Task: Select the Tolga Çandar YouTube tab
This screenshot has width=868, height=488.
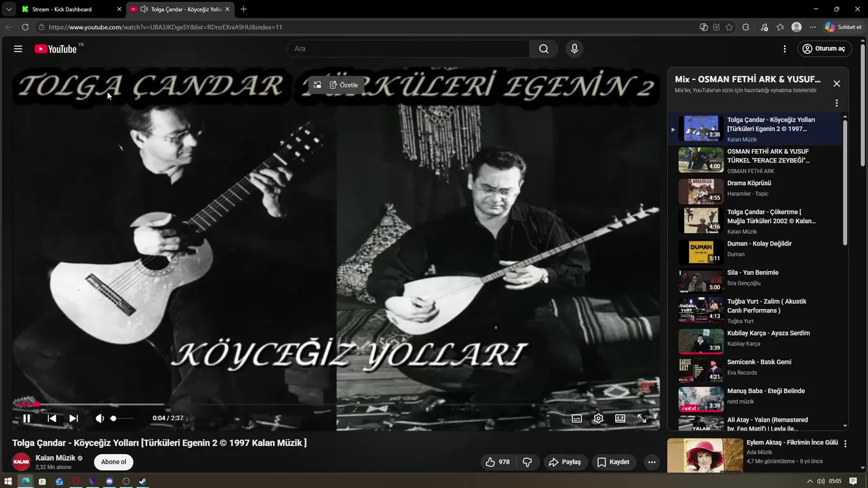Action: click(180, 9)
